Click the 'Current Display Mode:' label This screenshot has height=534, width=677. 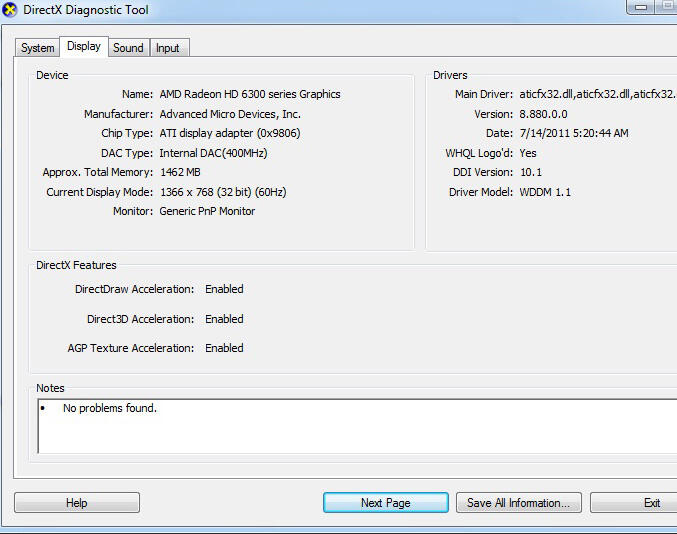100,192
